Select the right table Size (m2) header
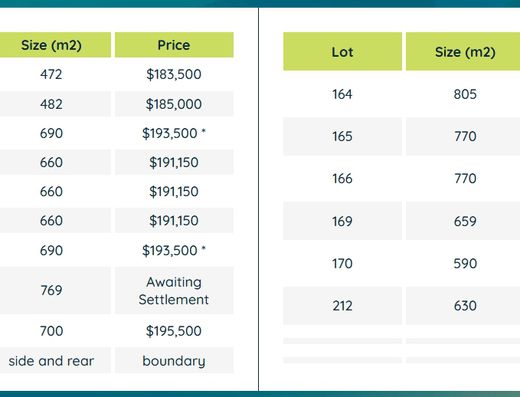The image size is (520, 397). pos(465,52)
